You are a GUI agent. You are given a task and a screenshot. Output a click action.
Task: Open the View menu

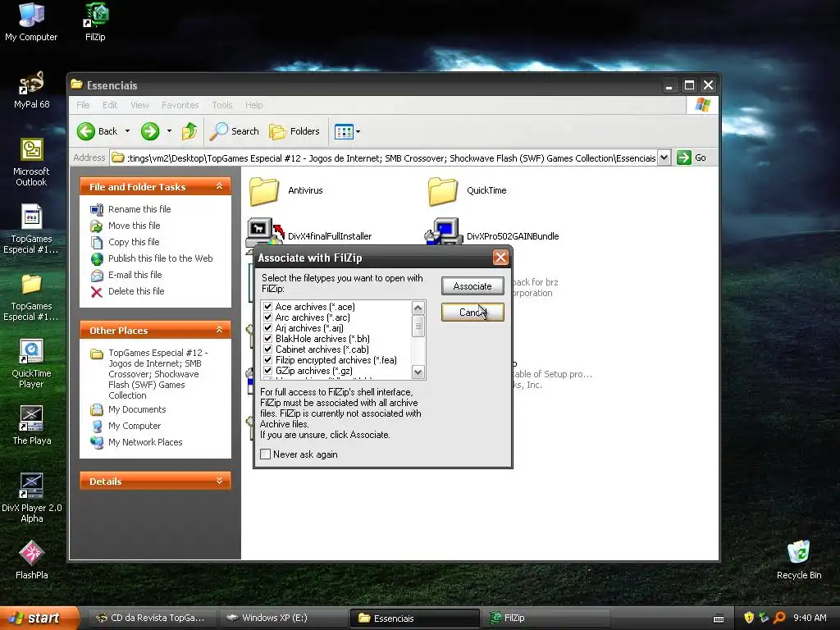pyautogui.click(x=139, y=105)
